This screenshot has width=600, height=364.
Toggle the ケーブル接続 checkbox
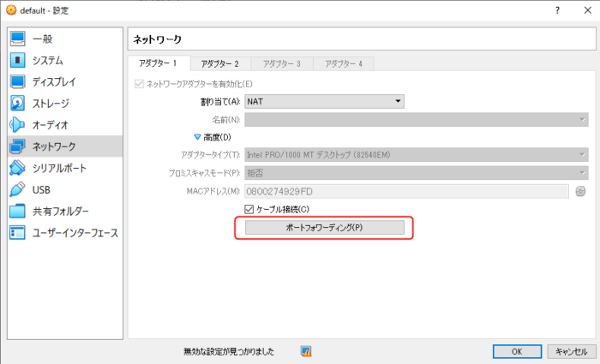[249, 209]
